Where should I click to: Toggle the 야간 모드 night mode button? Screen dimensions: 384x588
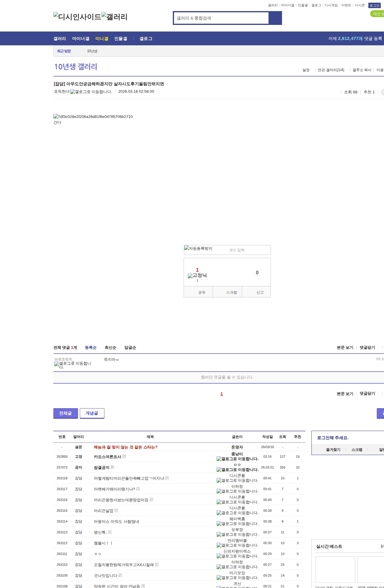(377, 14)
